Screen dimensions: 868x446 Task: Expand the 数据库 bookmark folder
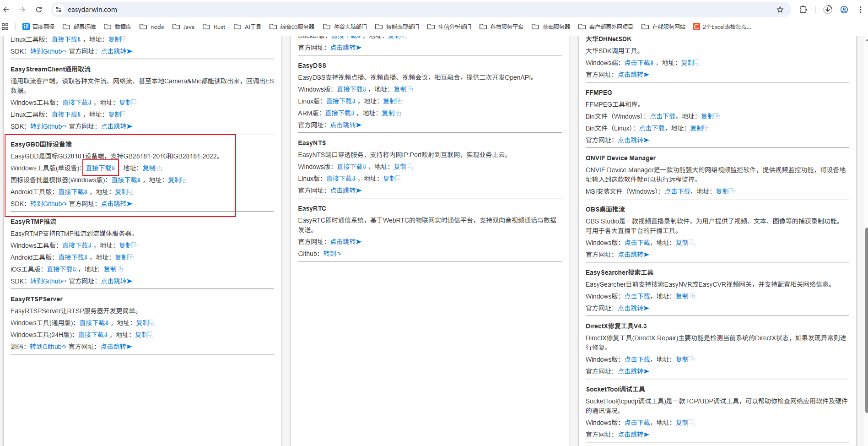point(118,27)
